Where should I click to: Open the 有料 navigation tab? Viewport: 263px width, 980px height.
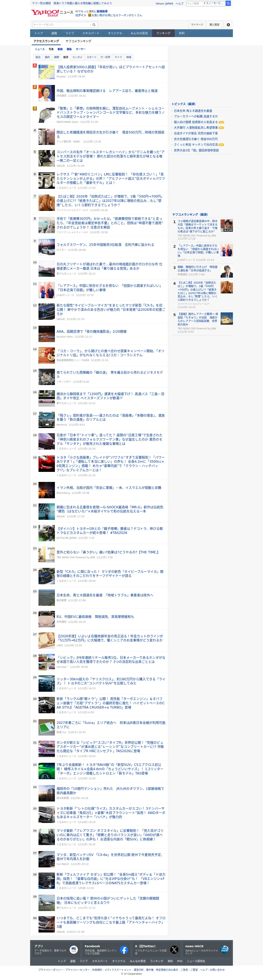pyautogui.click(x=181, y=33)
